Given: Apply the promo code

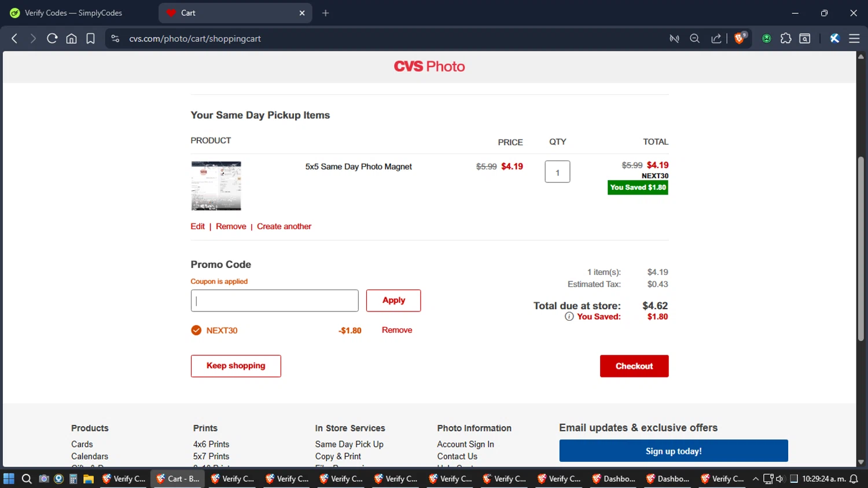Looking at the screenshot, I should (393, 300).
